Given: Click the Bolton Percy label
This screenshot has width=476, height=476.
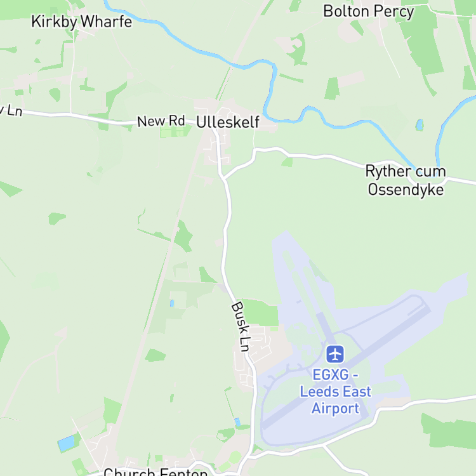Looking at the screenshot, I should point(369,11).
